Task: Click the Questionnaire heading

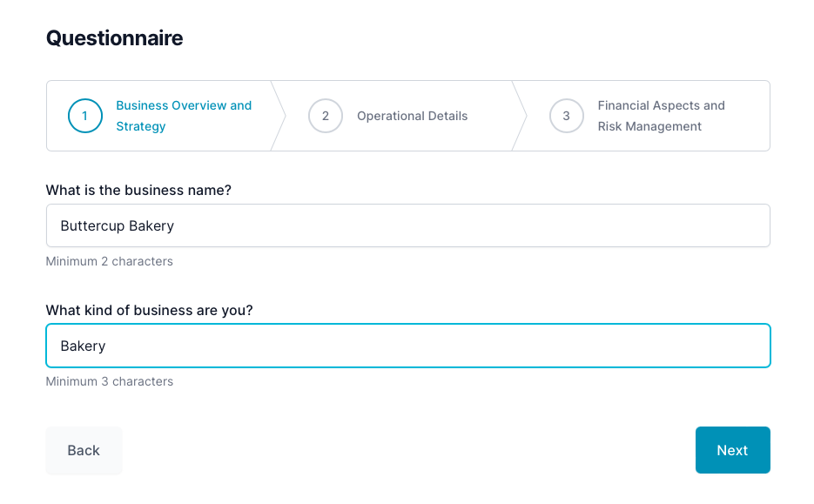Action: point(114,38)
